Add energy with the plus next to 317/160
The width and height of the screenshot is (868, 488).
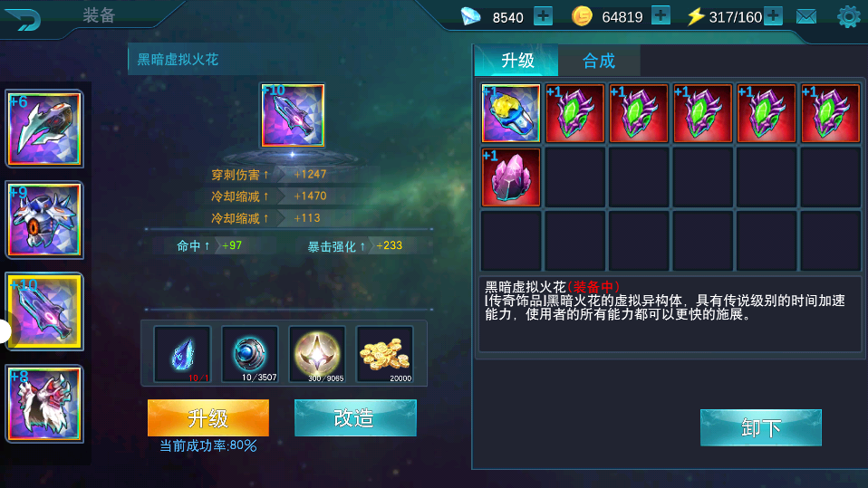click(x=773, y=16)
